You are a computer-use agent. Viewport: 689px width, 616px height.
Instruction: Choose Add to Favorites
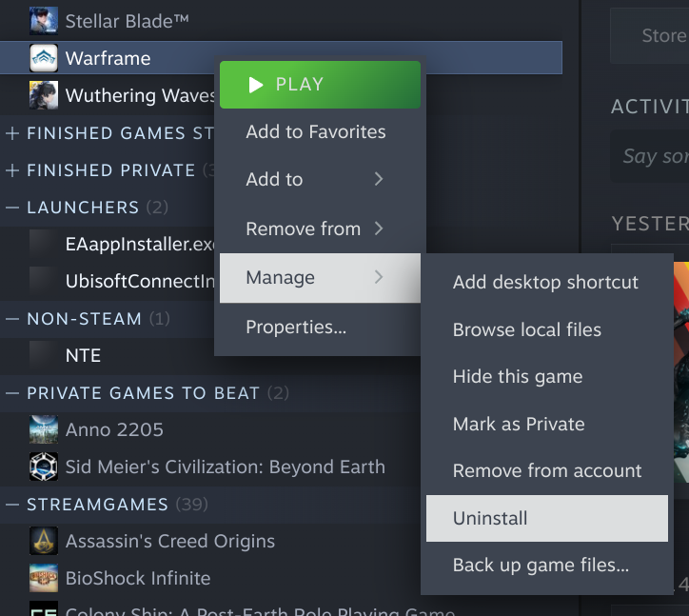[320, 132]
